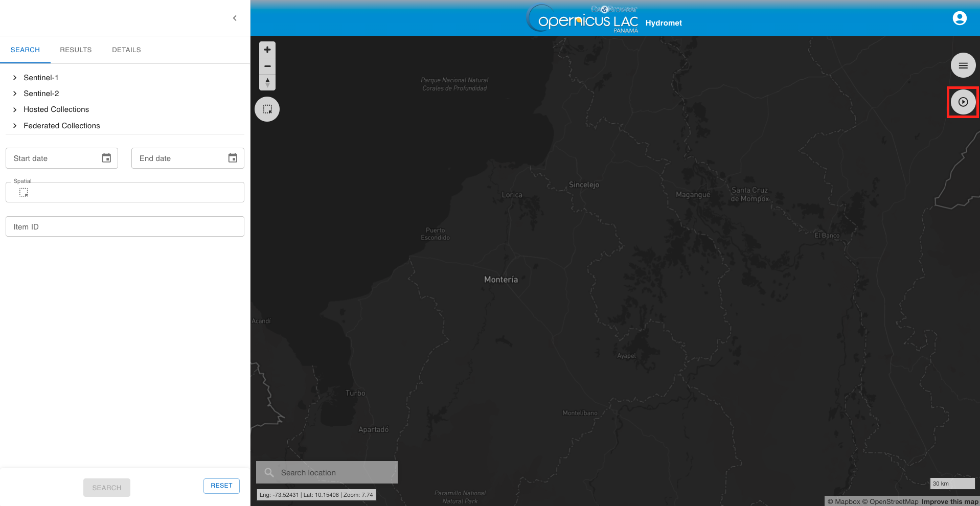The image size is (980, 506).
Task: Open the Mapbox attribution link
Action: (844, 501)
